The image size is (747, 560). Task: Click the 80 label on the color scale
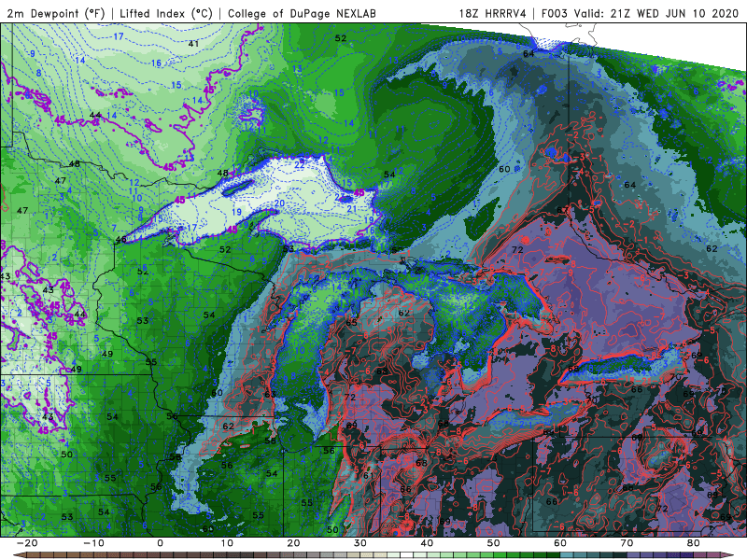pos(694,543)
